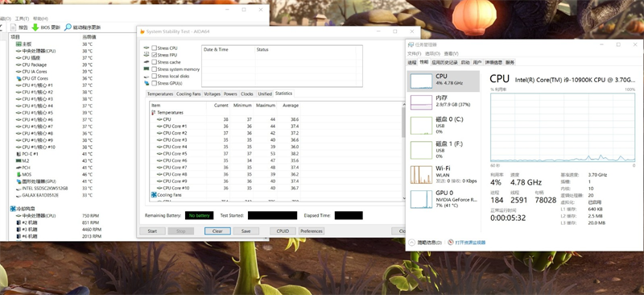The image size is (644, 295).
Task: Open the report (报告) tool in AIDA64 toolbar
Action: [19, 27]
